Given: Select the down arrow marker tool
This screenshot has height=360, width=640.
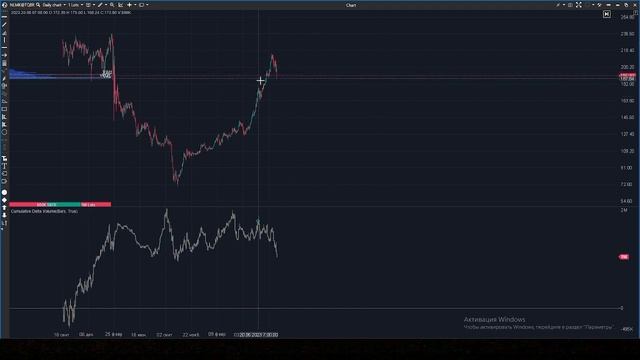Looking at the screenshot, I should (4, 215).
